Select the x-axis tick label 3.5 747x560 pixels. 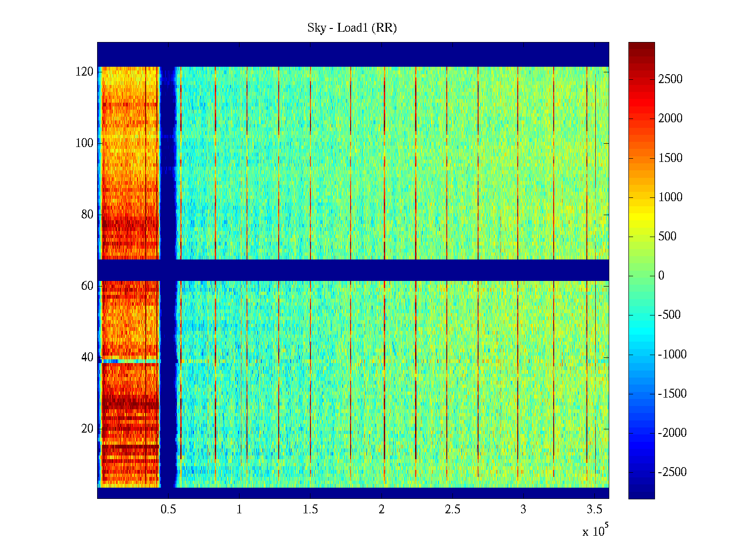click(x=594, y=510)
